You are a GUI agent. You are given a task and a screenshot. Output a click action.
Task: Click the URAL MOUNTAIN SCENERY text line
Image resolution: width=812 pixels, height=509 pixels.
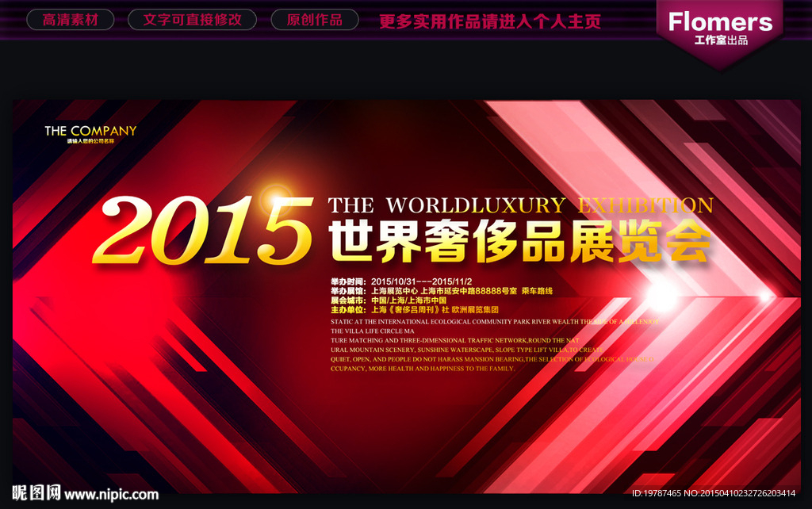[x=467, y=350]
